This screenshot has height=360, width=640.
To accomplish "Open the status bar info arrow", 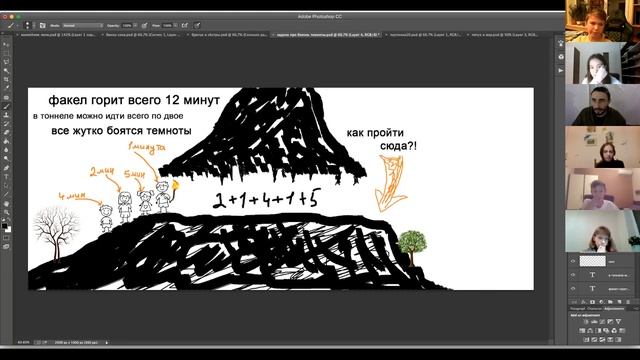I will tap(107, 342).
